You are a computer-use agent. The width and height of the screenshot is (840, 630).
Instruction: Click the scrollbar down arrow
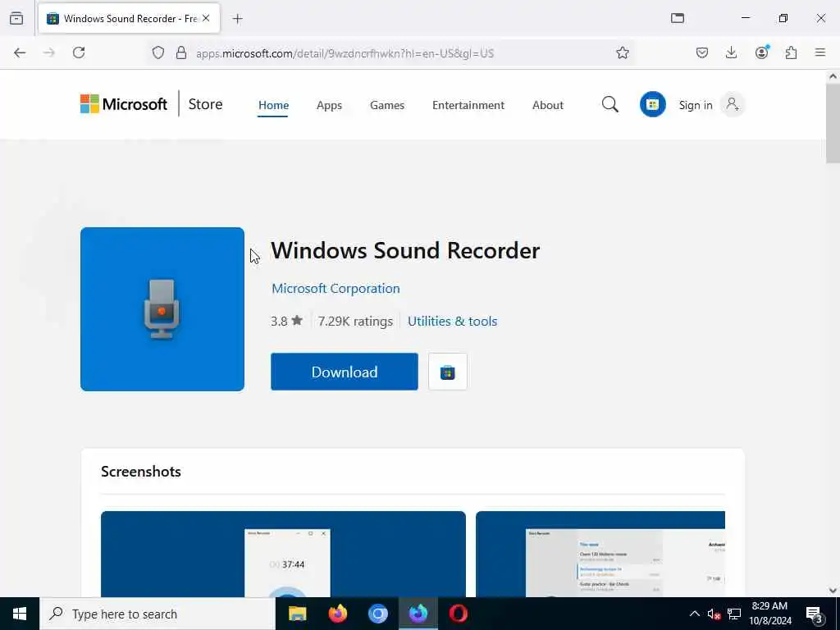coord(833,591)
